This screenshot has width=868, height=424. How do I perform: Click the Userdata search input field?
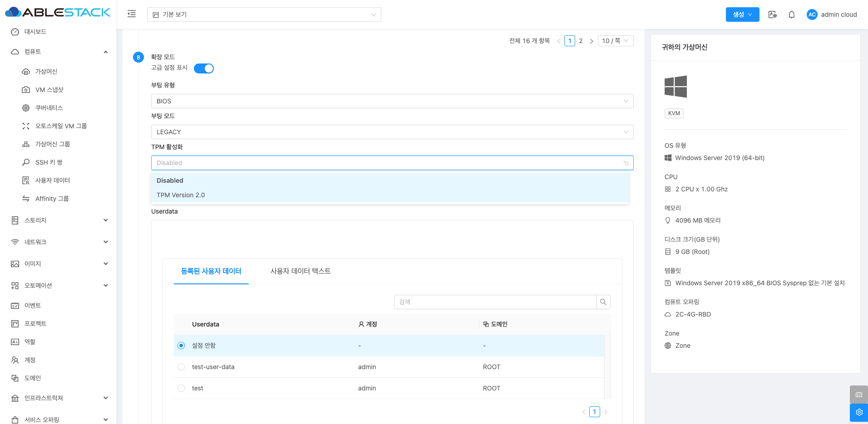495,302
